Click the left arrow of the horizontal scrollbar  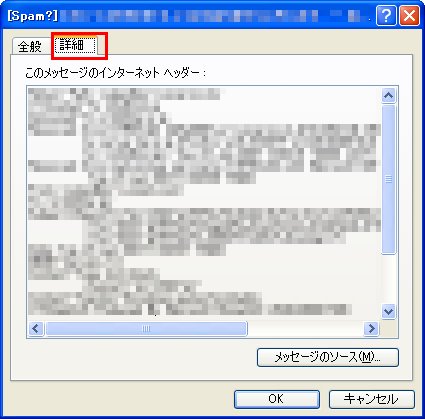[36, 329]
